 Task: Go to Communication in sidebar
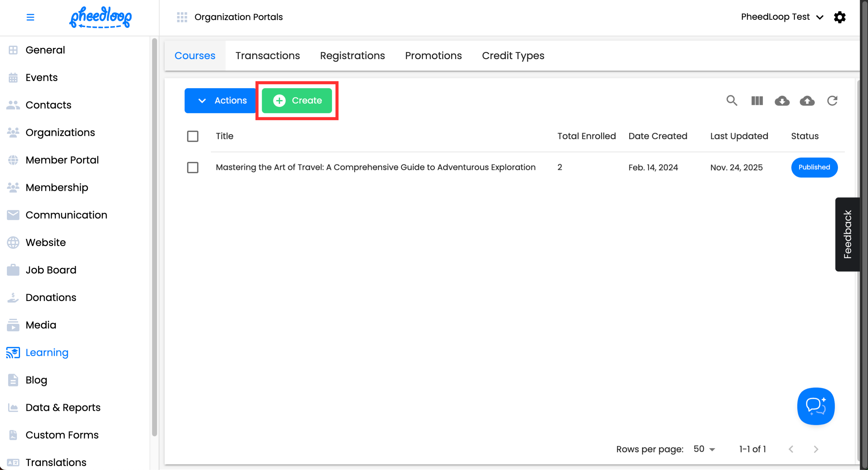coord(66,215)
